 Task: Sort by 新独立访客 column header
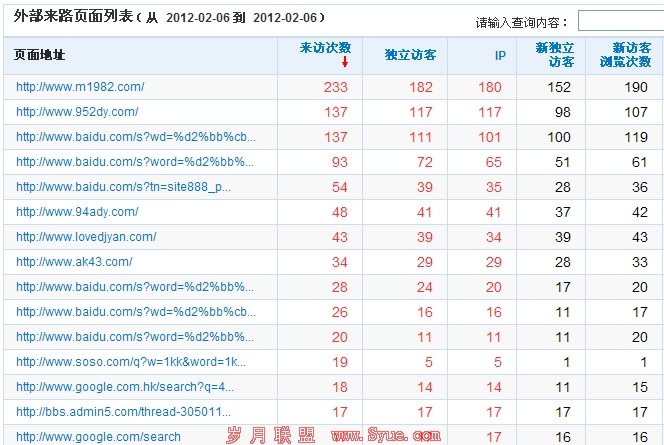point(554,55)
